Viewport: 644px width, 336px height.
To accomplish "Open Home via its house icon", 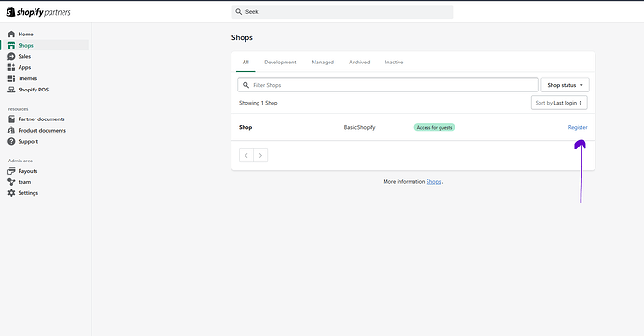I will pyautogui.click(x=11, y=35).
